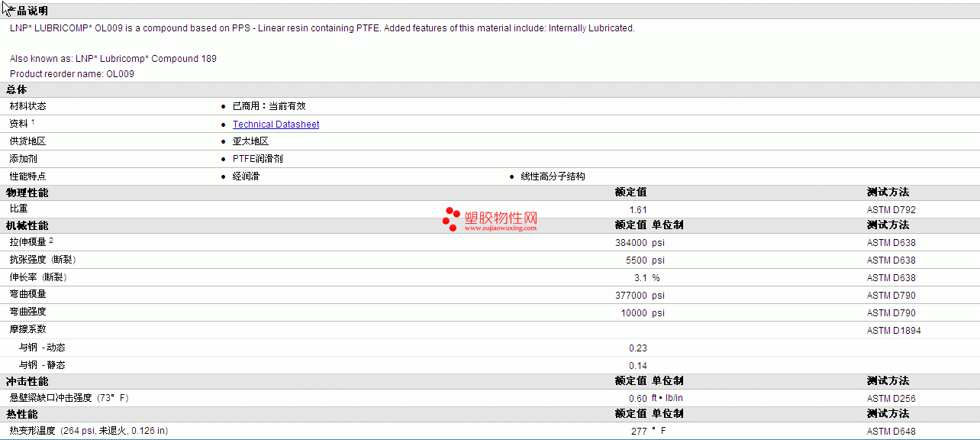This screenshot has width=980, height=440.
Task: Click the heat deflection value 277
Action: (x=640, y=432)
